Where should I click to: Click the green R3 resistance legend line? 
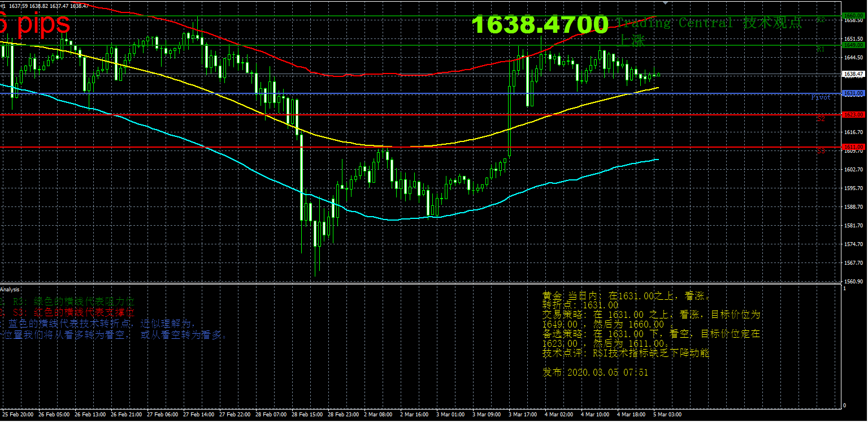pos(68,302)
